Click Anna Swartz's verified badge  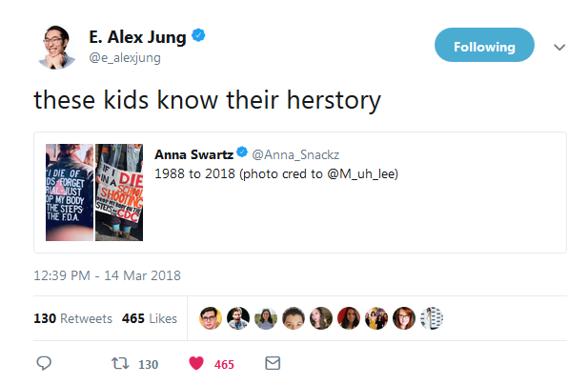tap(242, 152)
